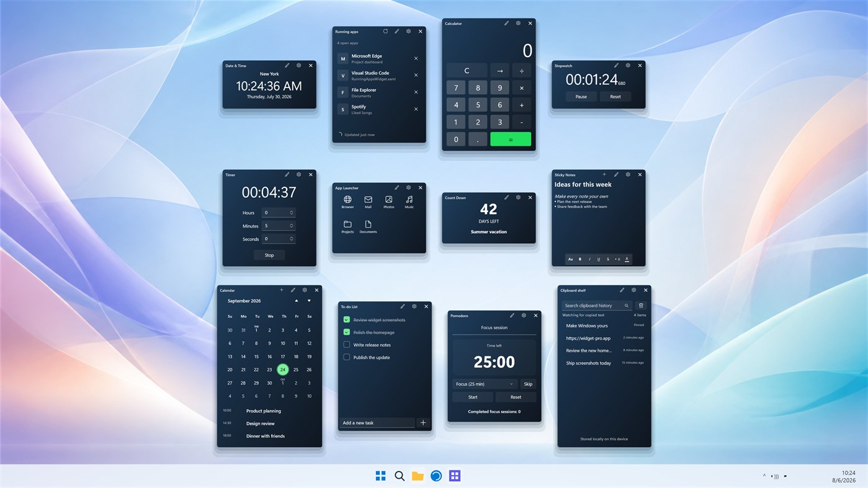Screen dimensions: 868x488
Task: Insert bullet list in Sticky Notes toolbar
Action: [x=617, y=259]
